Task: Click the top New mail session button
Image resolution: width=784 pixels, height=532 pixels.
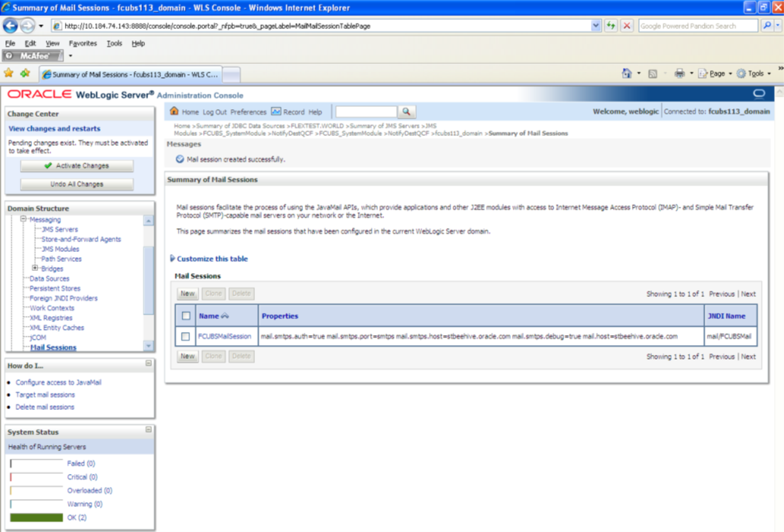Action: pyautogui.click(x=188, y=294)
